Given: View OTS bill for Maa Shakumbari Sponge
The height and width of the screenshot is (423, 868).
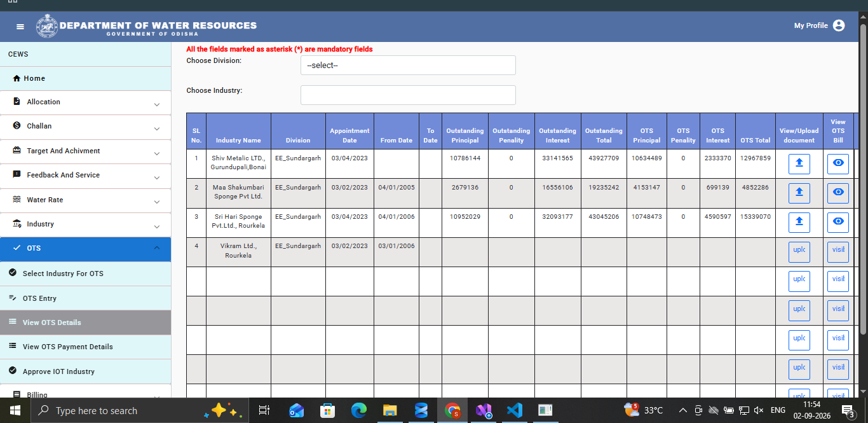Looking at the screenshot, I should [x=838, y=192].
